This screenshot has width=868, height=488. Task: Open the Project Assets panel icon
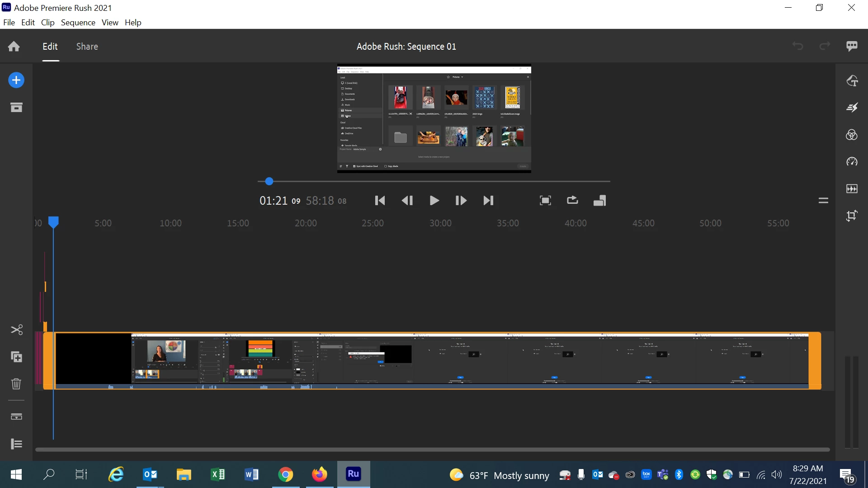pyautogui.click(x=16, y=108)
